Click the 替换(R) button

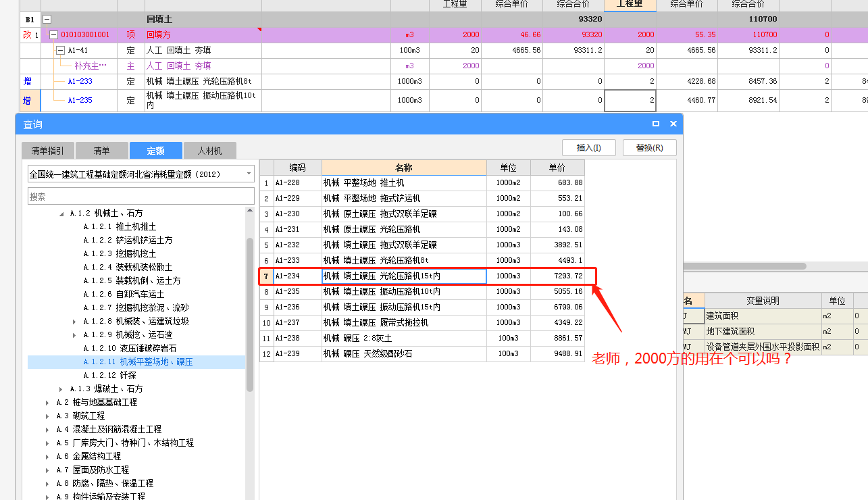tap(649, 148)
